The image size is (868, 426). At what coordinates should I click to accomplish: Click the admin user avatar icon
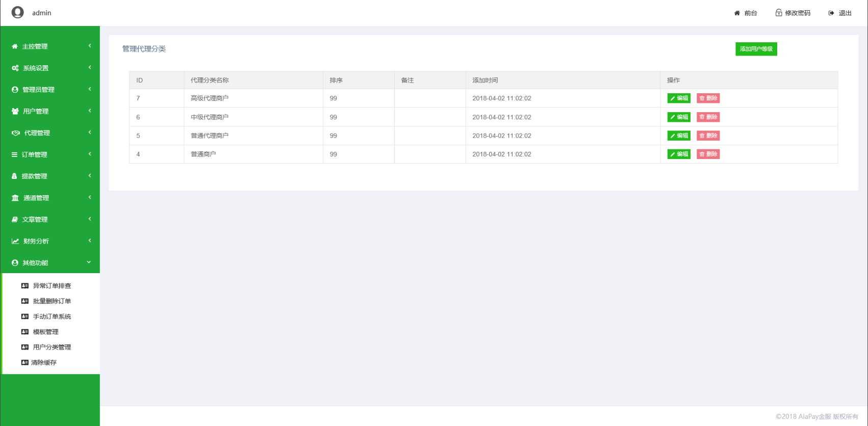point(18,12)
